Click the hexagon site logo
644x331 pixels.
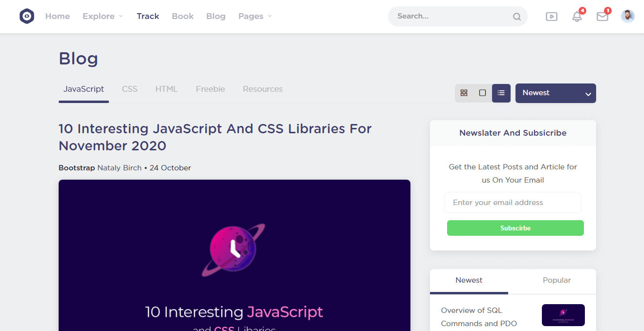(x=27, y=16)
